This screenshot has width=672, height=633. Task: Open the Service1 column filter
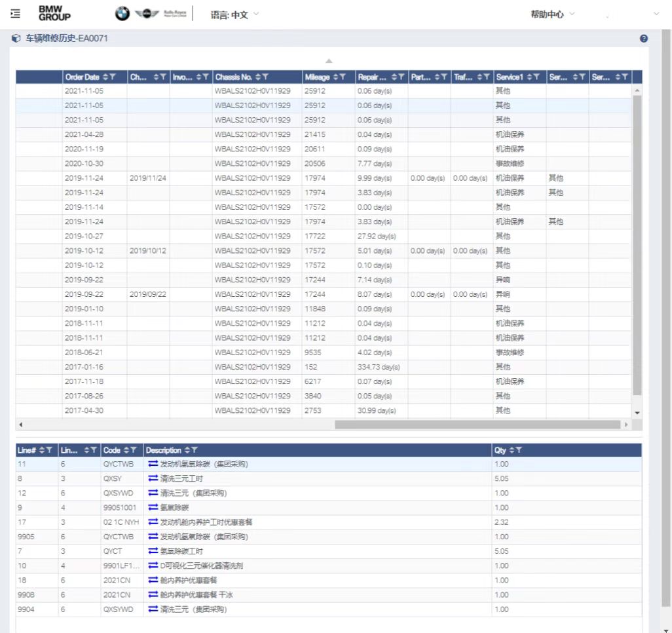(536, 77)
